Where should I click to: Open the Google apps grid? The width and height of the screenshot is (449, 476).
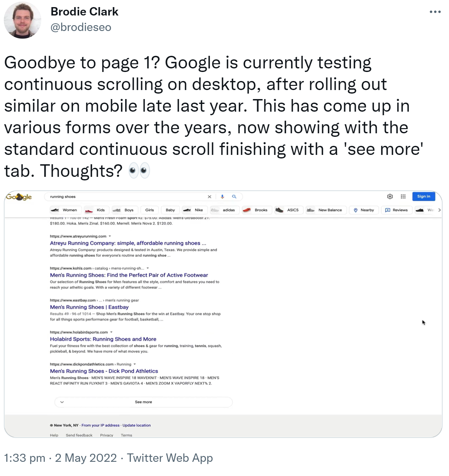[x=403, y=197]
